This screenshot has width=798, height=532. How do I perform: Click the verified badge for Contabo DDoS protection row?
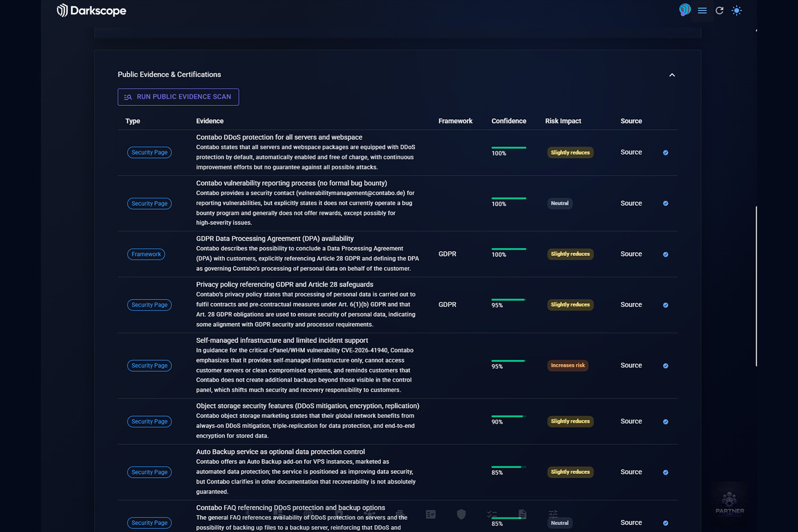(x=666, y=153)
